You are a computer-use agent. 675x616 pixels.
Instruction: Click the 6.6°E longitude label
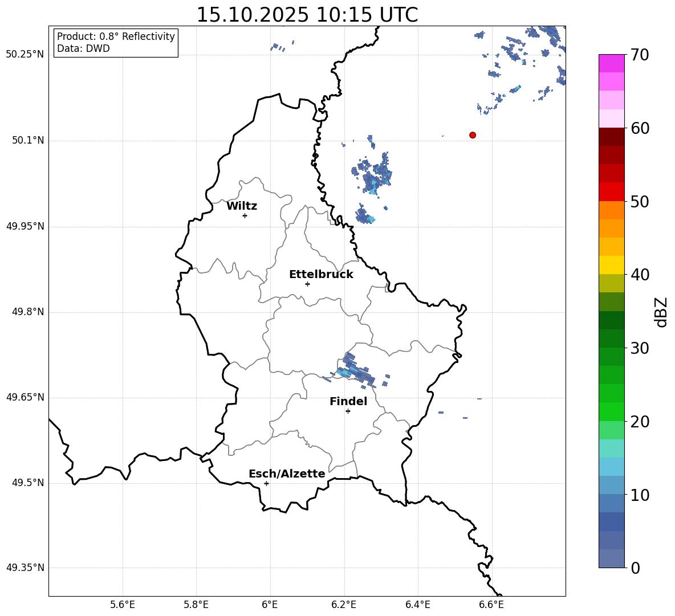point(491,605)
